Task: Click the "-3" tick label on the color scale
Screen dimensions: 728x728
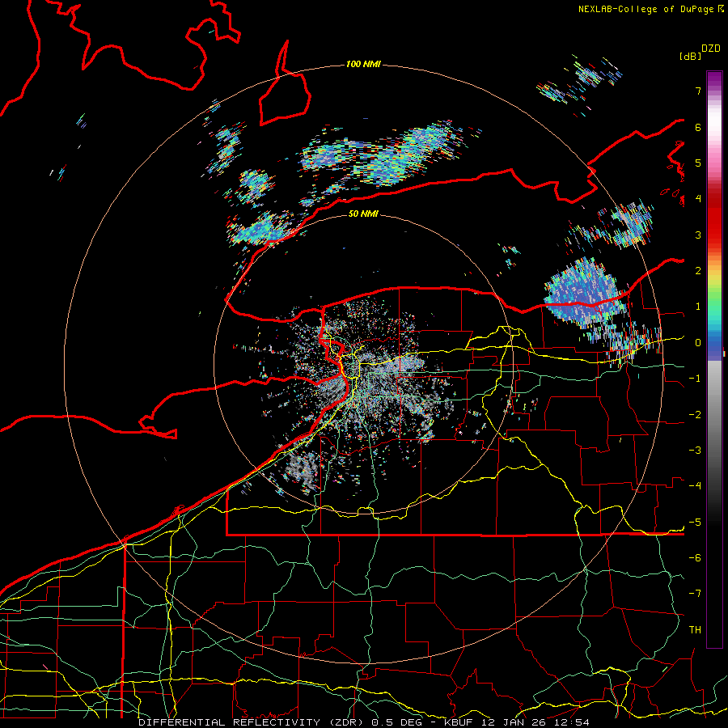Action: coord(695,451)
